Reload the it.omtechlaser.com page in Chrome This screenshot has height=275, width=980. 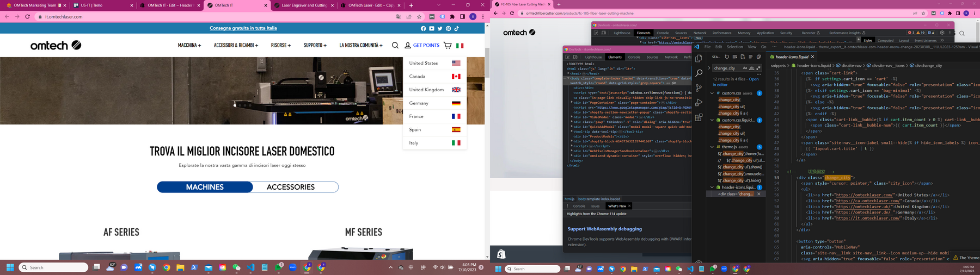[x=27, y=17]
